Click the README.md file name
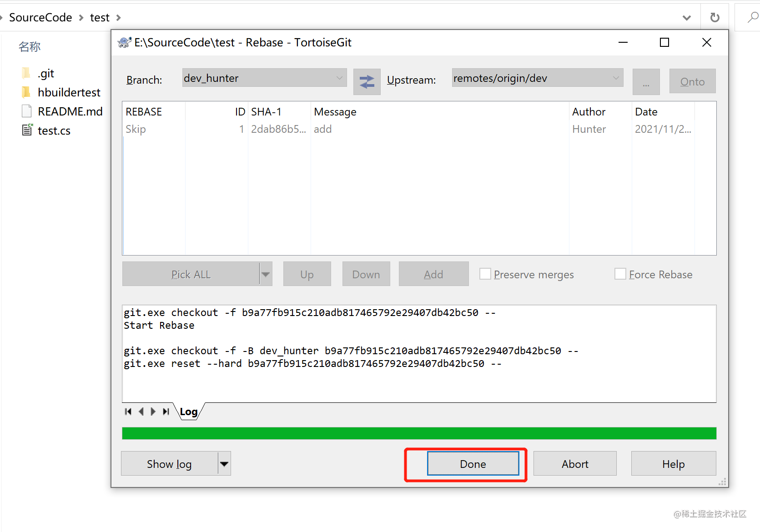The height and width of the screenshot is (532, 760). 70,111
